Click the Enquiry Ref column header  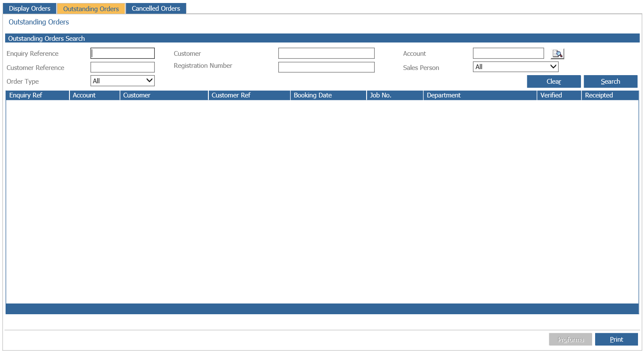coord(26,95)
